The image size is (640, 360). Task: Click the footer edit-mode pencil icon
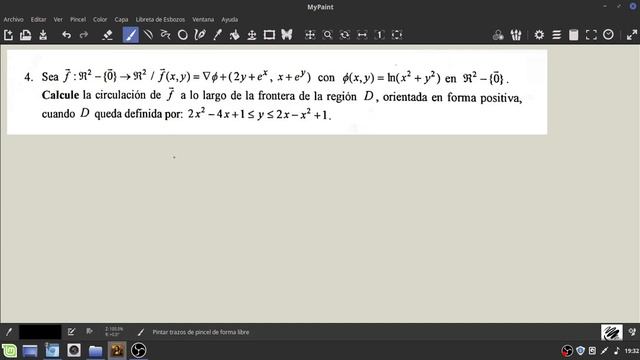click(71, 332)
